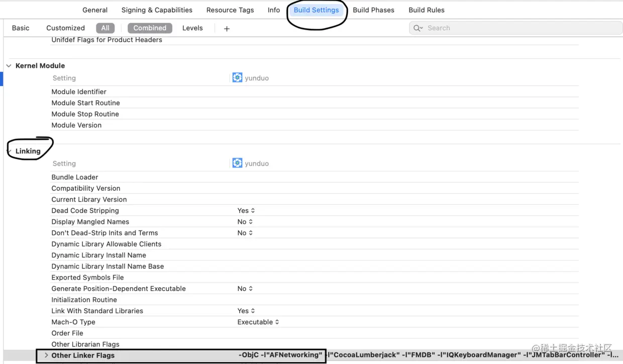Viewport: 623px width, 364px height.
Task: Select the All settings filter
Action: 105,28
